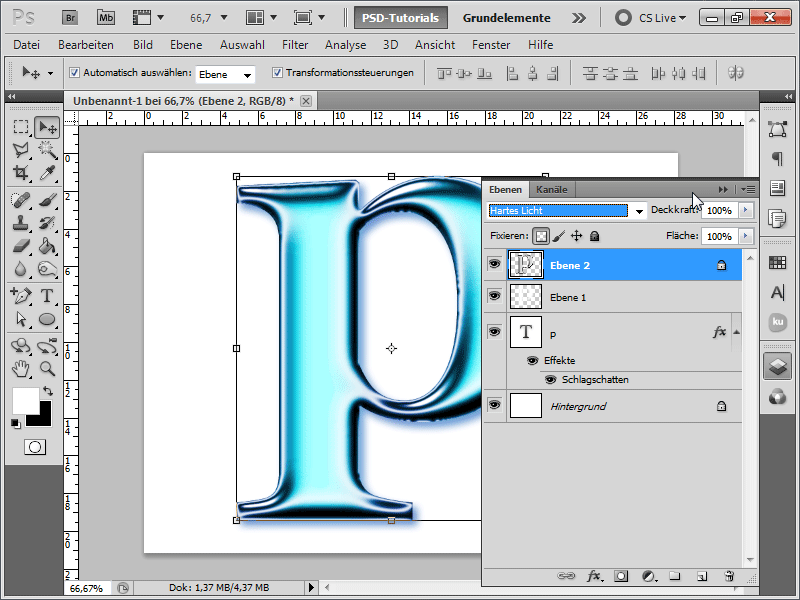Toggle Quick Mask mode button
800x600 pixels.
point(35,447)
